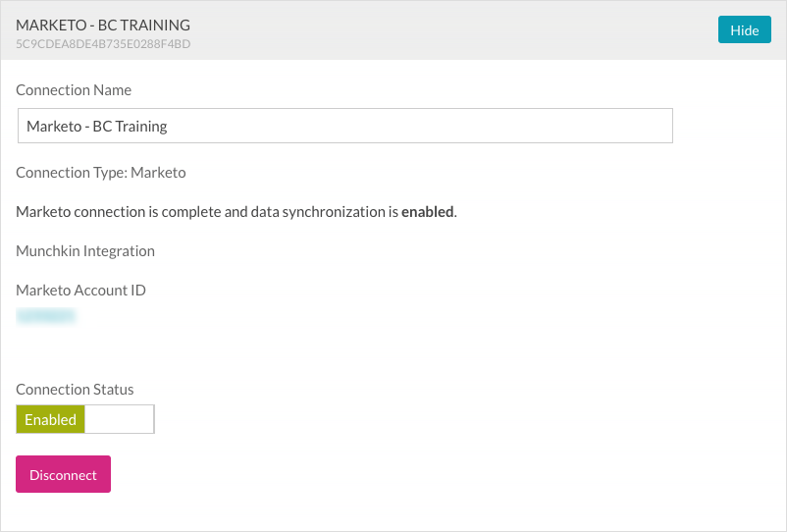Click the connection ID string under the title
The width and height of the screenshot is (787, 532).
[x=103, y=44]
